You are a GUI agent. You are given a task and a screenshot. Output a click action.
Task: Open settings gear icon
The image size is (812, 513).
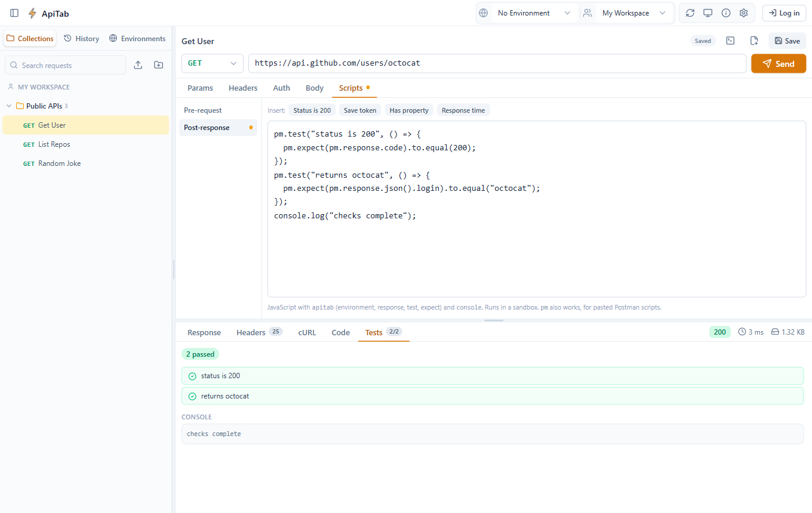(x=743, y=13)
